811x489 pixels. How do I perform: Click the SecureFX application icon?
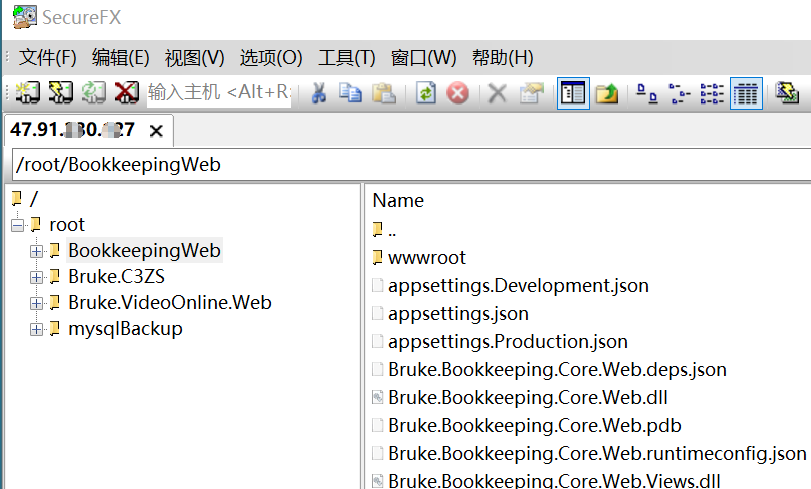[24, 17]
